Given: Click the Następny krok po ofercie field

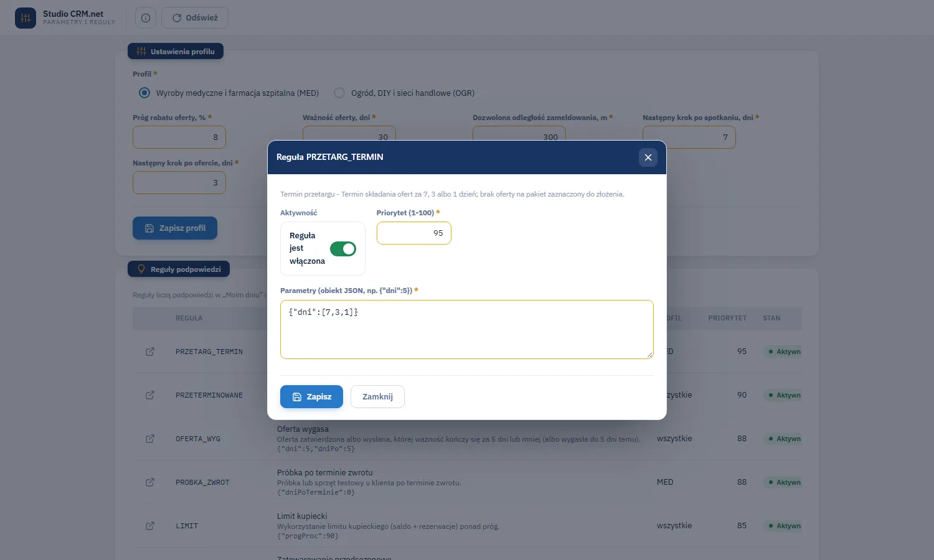Looking at the screenshot, I should 179,182.
